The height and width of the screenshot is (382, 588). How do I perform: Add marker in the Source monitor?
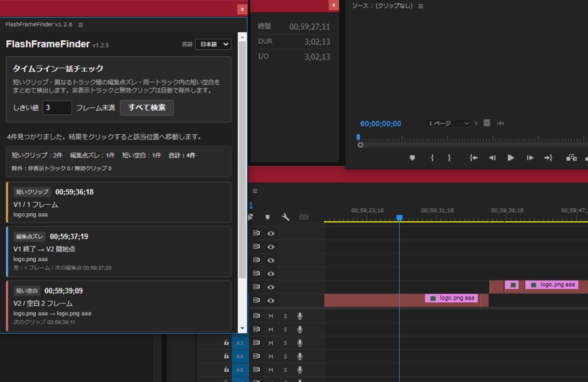(x=412, y=158)
